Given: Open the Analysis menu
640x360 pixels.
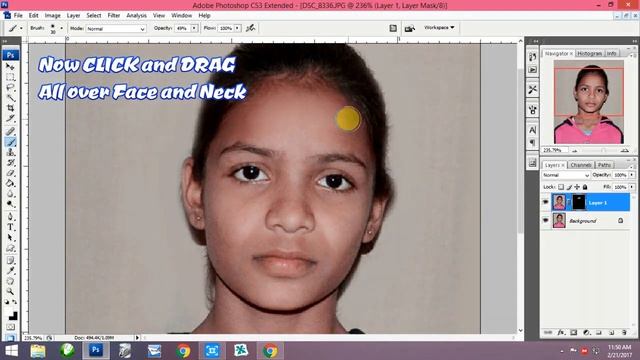Looking at the screenshot, I should click(x=136, y=16).
